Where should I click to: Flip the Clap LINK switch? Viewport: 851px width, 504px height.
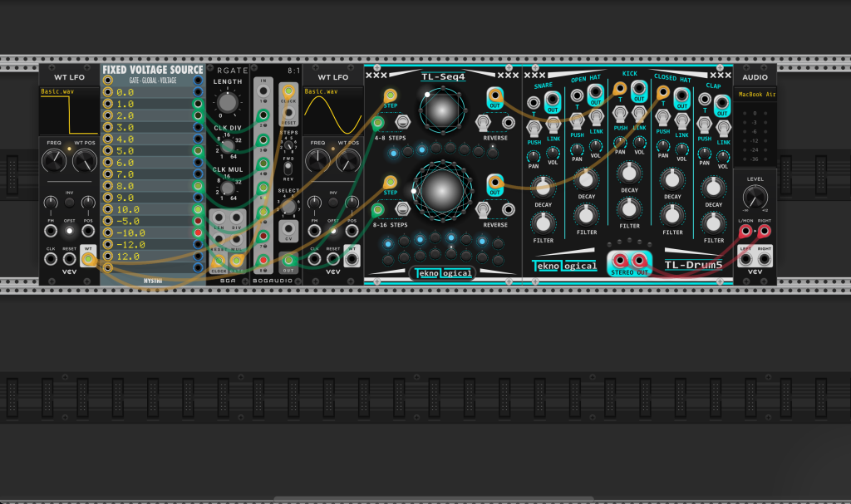click(723, 129)
